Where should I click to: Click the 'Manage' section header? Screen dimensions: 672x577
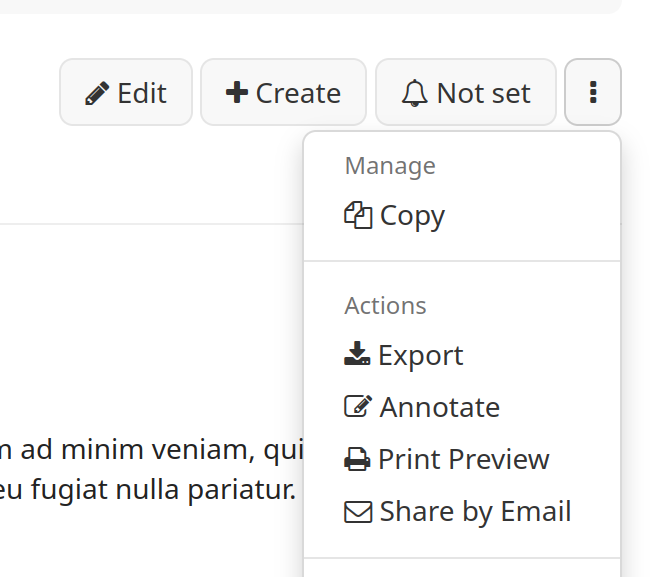pos(390,166)
